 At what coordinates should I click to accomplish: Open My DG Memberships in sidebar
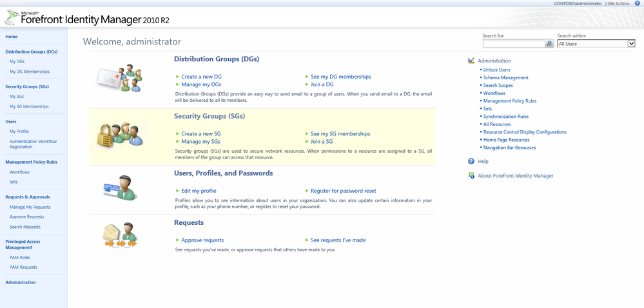coord(30,72)
